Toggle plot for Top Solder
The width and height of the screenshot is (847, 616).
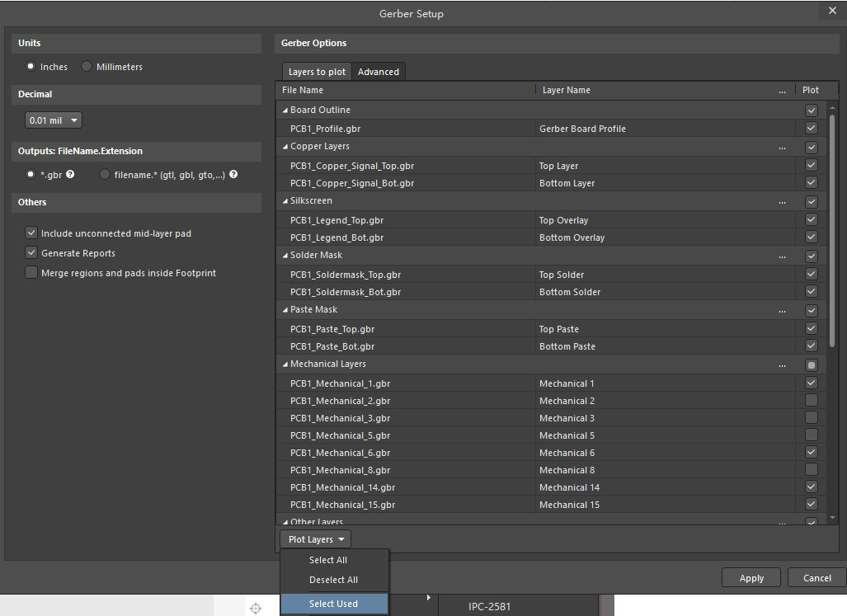coord(812,275)
